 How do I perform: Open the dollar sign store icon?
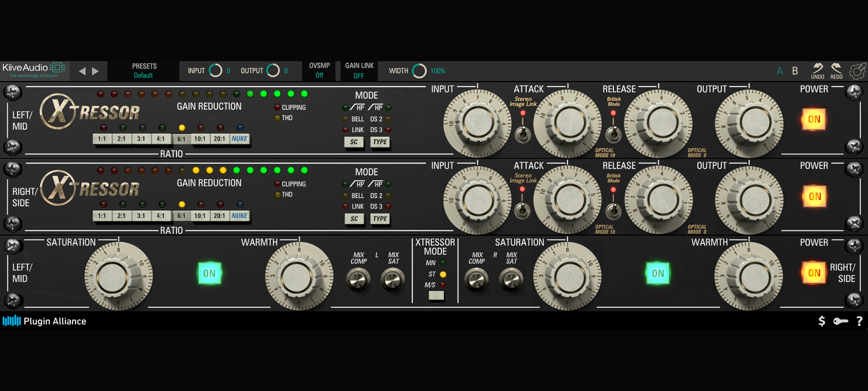822,321
